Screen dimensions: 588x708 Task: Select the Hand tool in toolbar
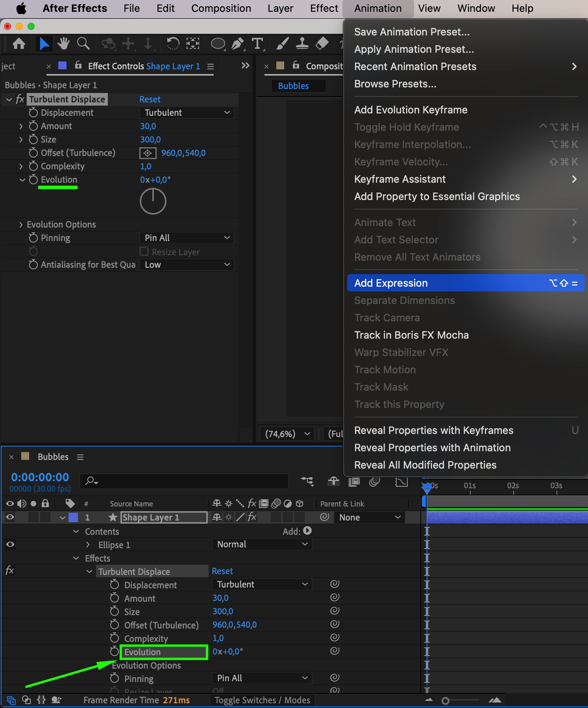63,44
